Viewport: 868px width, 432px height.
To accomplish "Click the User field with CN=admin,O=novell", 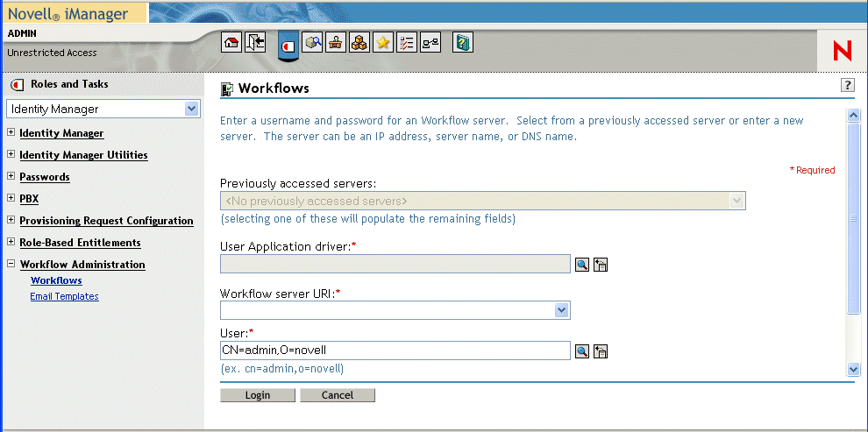I will click(395, 351).
